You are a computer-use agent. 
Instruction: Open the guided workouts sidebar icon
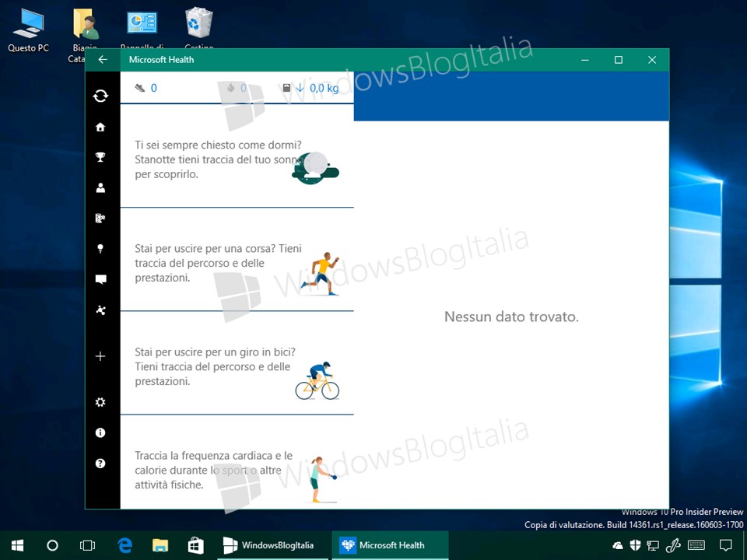pyautogui.click(x=100, y=218)
